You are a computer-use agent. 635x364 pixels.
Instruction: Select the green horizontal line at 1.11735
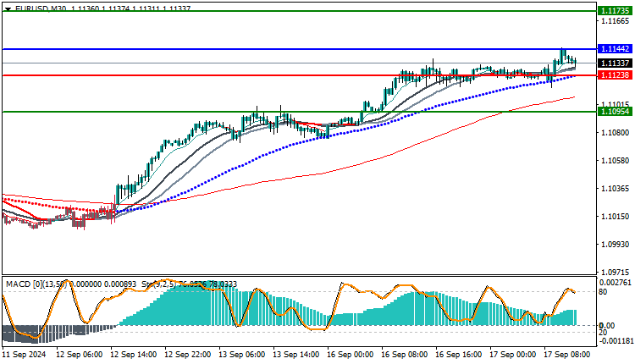click(300, 11)
